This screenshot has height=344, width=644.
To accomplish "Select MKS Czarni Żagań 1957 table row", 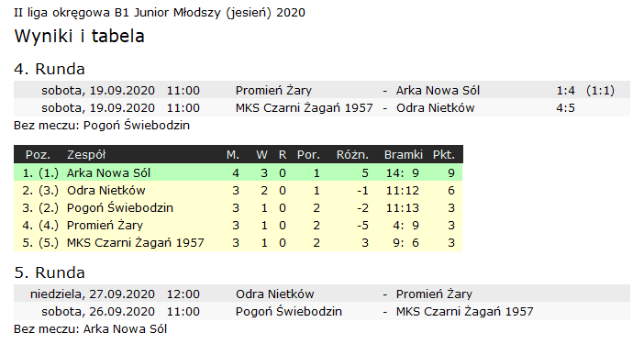I will click(238, 242).
